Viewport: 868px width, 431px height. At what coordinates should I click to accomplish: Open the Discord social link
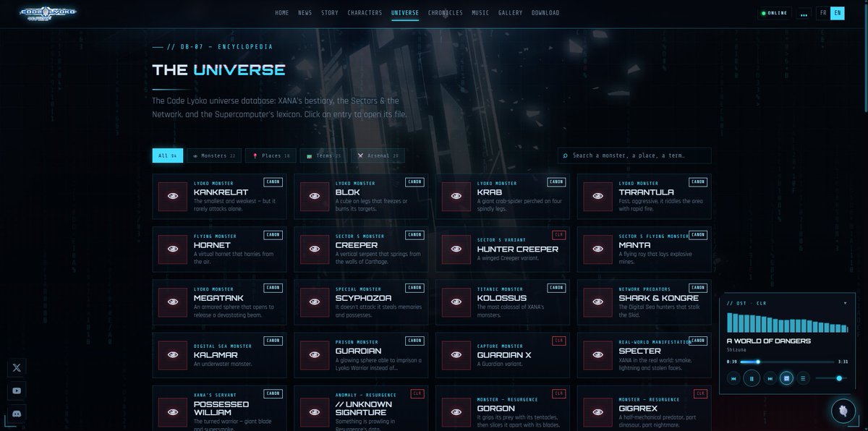(17, 414)
